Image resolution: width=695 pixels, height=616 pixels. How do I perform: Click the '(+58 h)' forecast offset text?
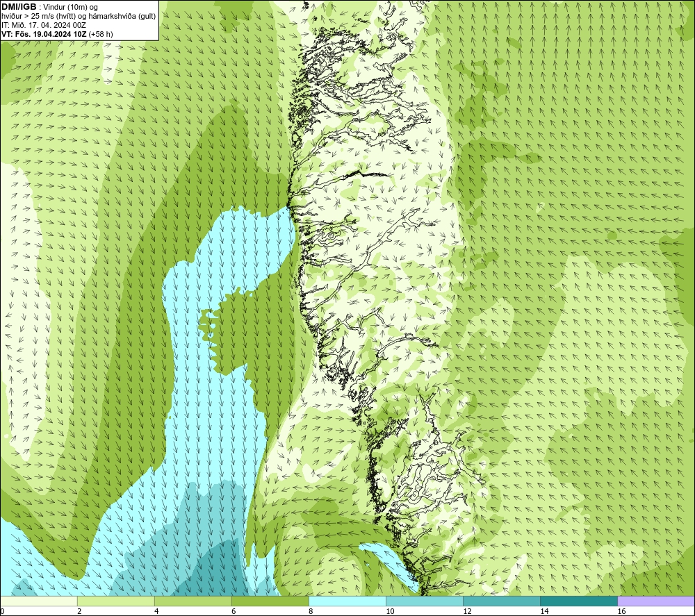pos(101,34)
